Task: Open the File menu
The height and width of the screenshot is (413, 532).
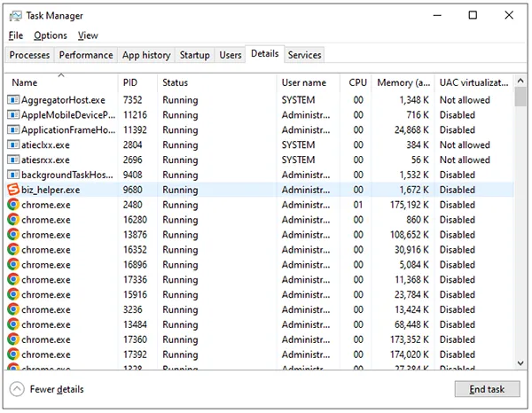Action: click(x=16, y=35)
